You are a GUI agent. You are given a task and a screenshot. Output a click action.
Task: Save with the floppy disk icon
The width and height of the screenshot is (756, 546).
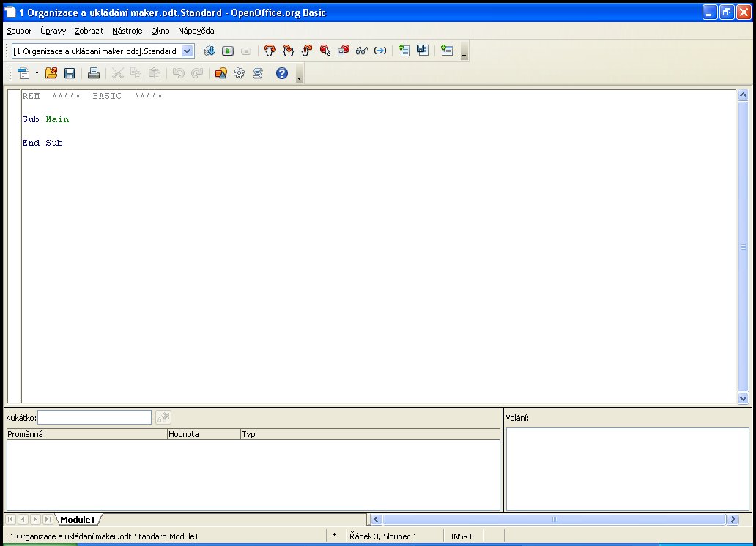(70, 73)
